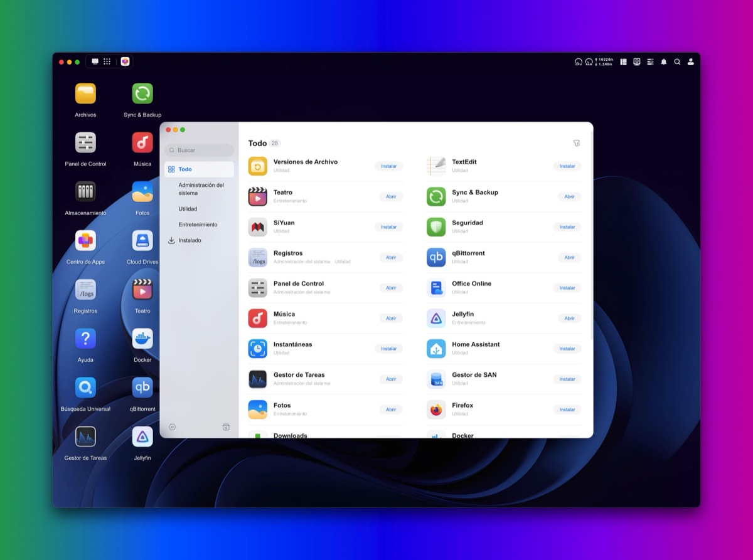
Task: Select the Utilidad category
Action: [188, 209]
